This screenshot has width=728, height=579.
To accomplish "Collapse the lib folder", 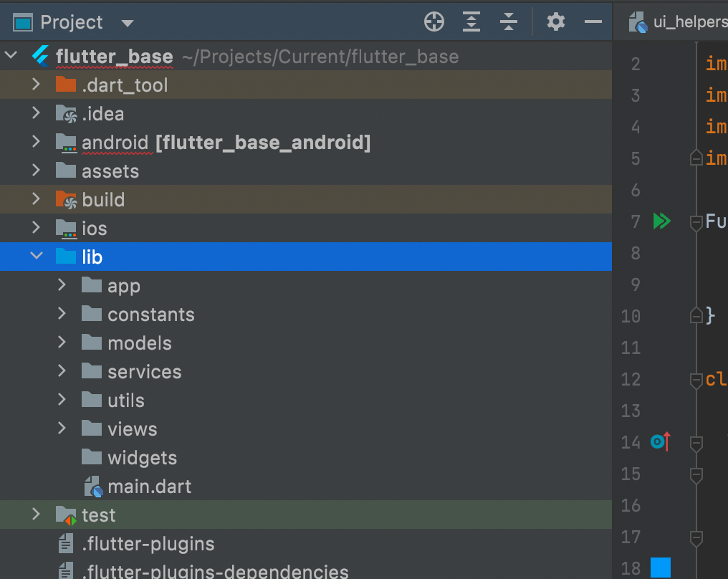I will 37,257.
